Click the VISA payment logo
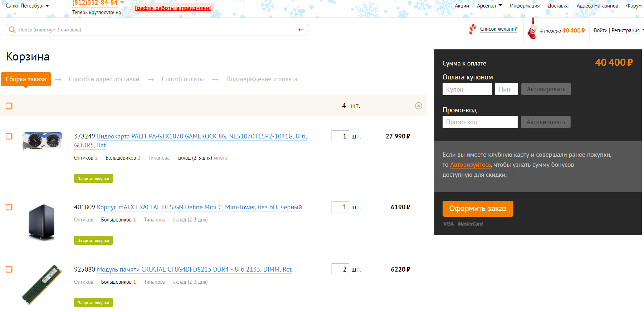Screen dimensions: 644x312 (448, 224)
